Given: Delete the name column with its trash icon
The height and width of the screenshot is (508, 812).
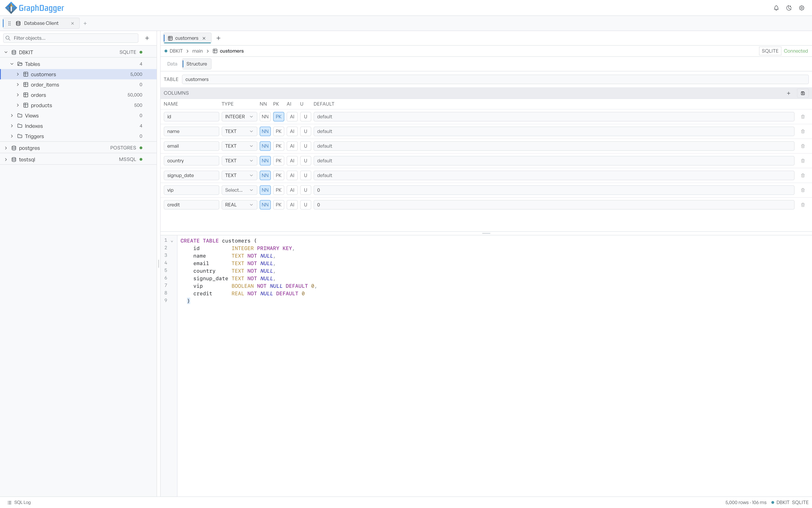Looking at the screenshot, I should coord(803,131).
